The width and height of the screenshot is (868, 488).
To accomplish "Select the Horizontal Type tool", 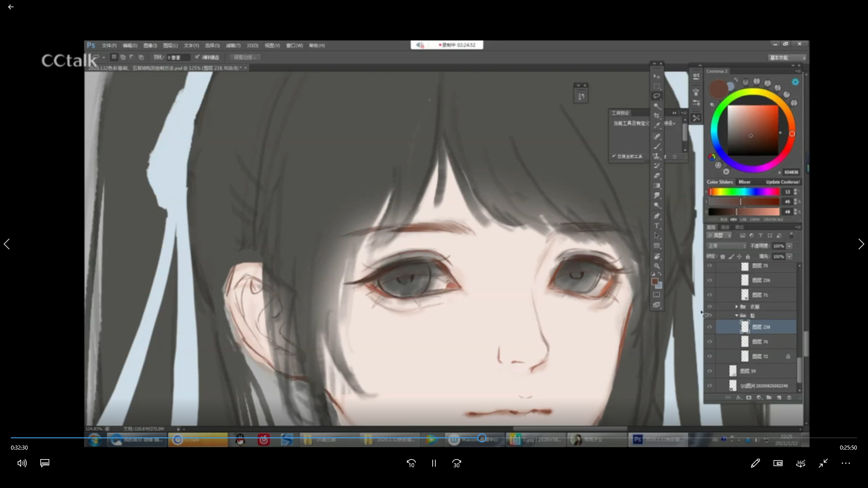I will coord(657,226).
